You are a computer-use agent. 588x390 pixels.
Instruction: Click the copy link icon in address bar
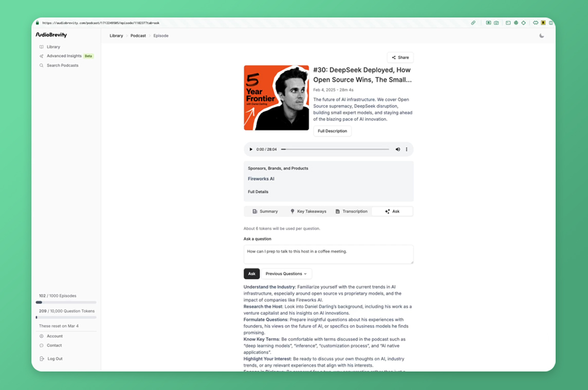473,23
